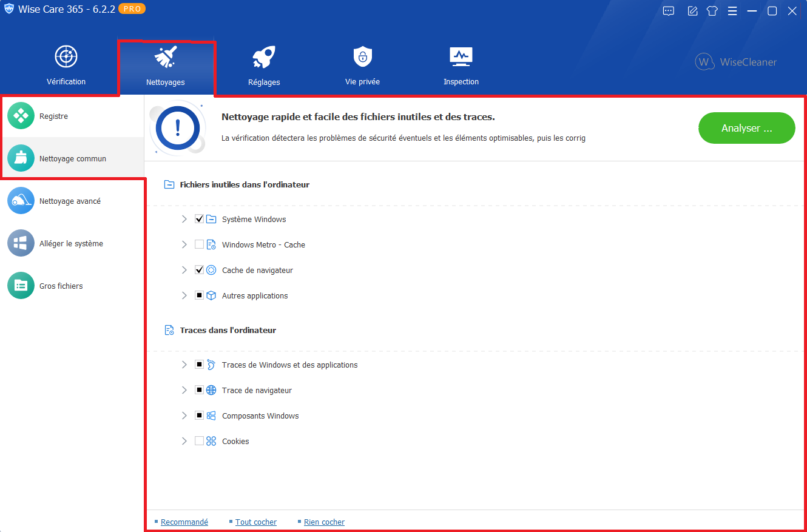Click the footprint icon for Traces de Windows

[x=211, y=365]
